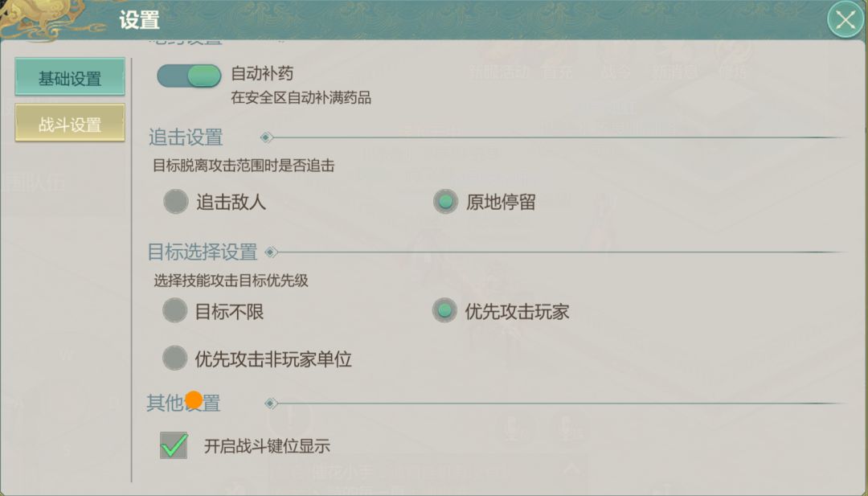Viewport: 868px width, 496px height.
Task: Click the 设置 window title
Action: tap(140, 20)
